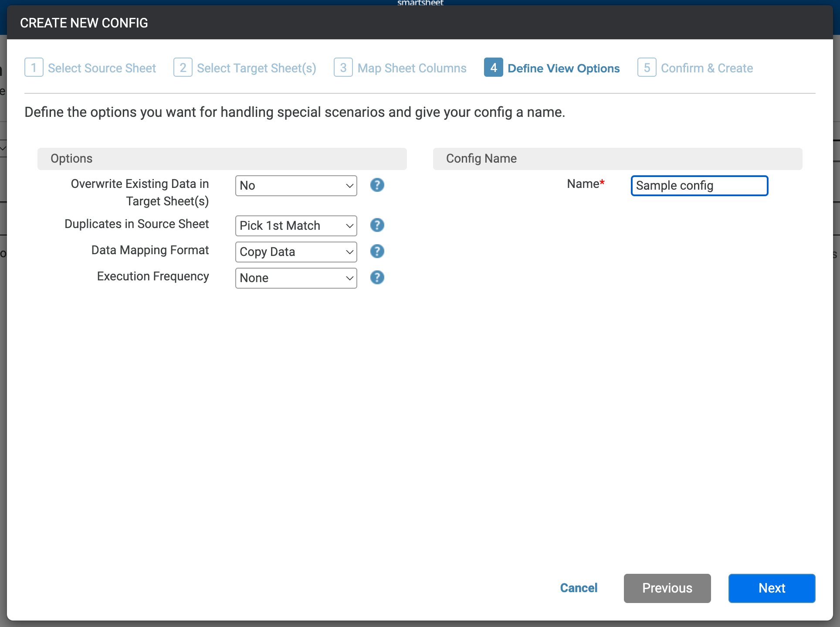Cancel the config creation
The height and width of the screenshot is (627, 840).
[579, 588]
